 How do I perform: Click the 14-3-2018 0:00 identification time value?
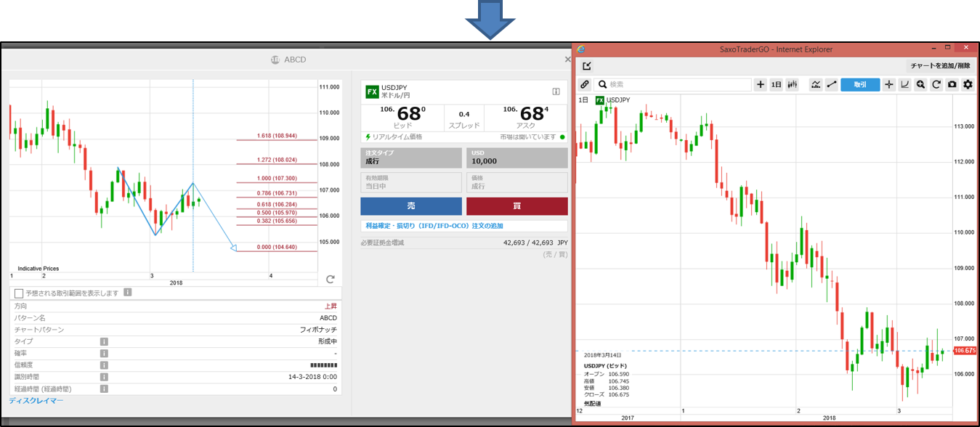(313, 377)
